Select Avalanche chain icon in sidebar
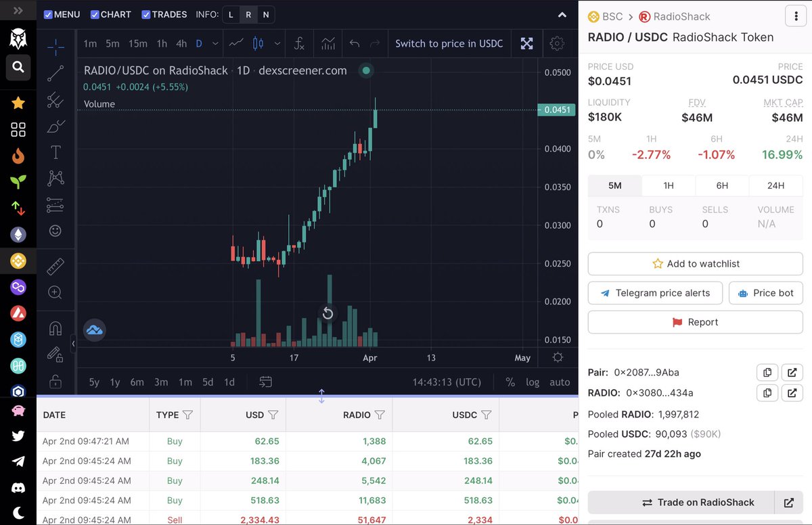The height and width of the screenshot is (525, 812). click(x=18, y=313)
